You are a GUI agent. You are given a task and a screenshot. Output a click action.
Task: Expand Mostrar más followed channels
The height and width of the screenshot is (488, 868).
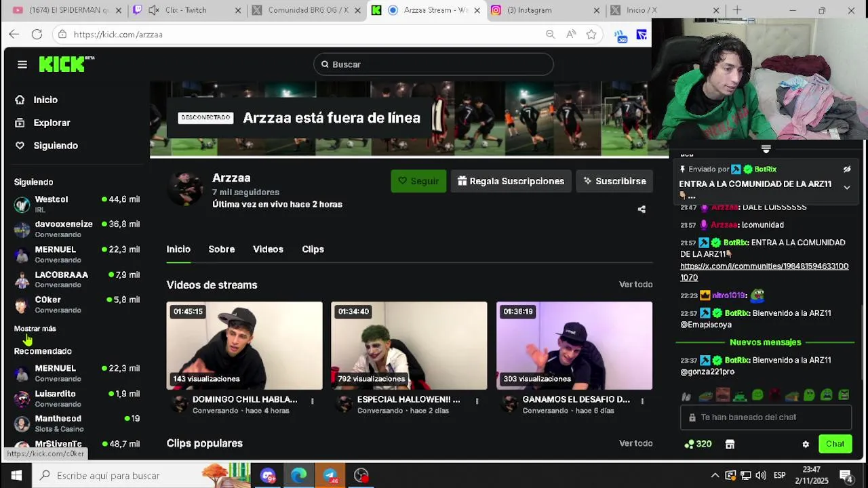[35, 329]
